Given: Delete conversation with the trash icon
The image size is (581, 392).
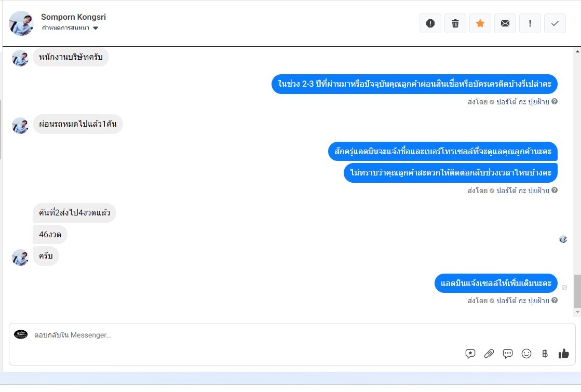Looking at the screenshot, I should click(455, 23).
